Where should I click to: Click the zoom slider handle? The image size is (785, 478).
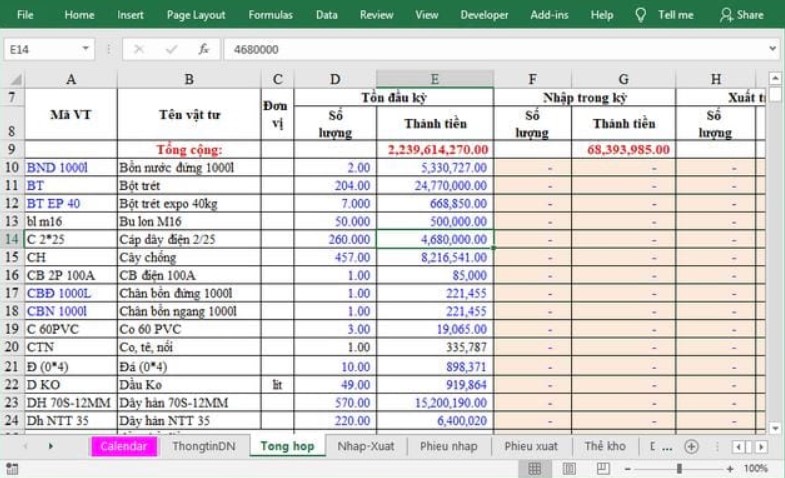click(679, 469)
